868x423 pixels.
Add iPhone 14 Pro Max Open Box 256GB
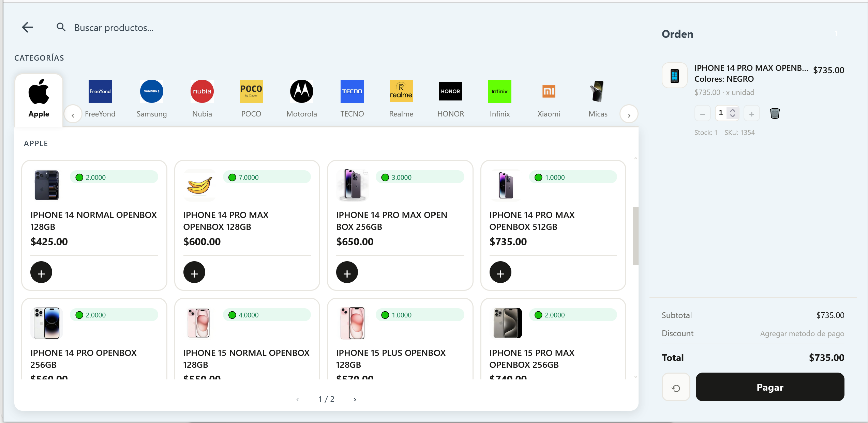[347, 272]
